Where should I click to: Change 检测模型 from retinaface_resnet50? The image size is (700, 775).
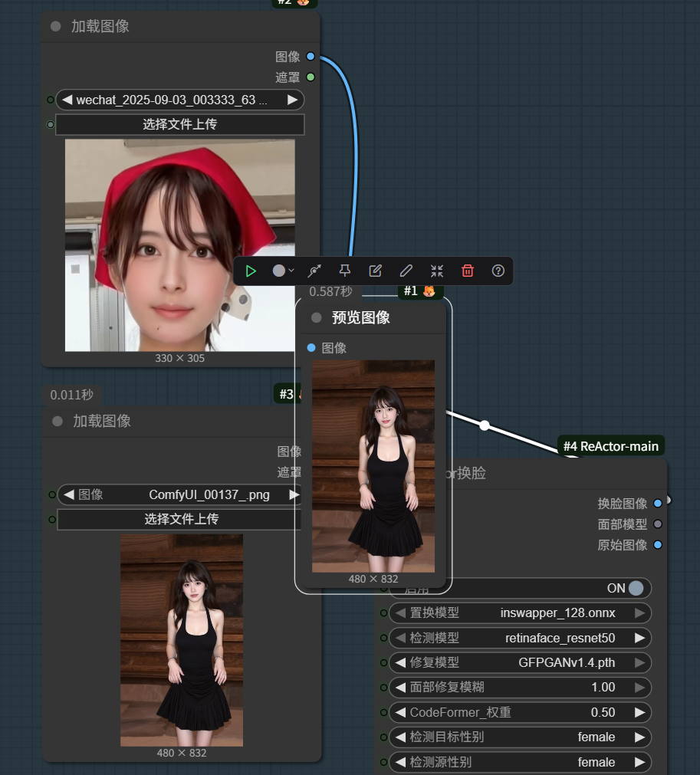(x=520, y=637)
